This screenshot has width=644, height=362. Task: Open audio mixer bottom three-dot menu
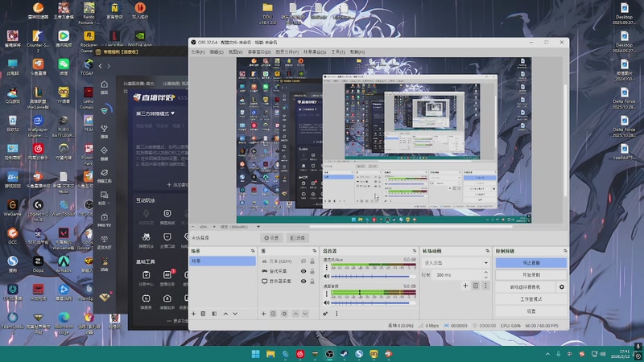(336, 314)
